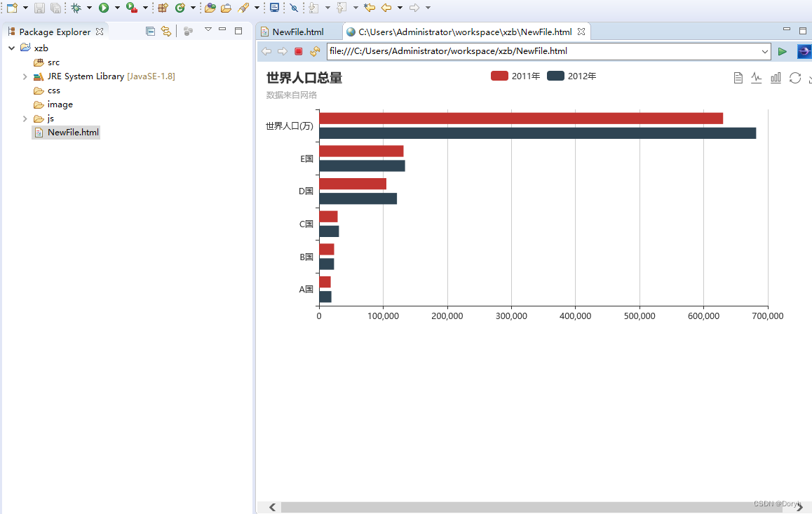Click the red 2011 bar for 世界人口(万)

(x=521, y=119)
